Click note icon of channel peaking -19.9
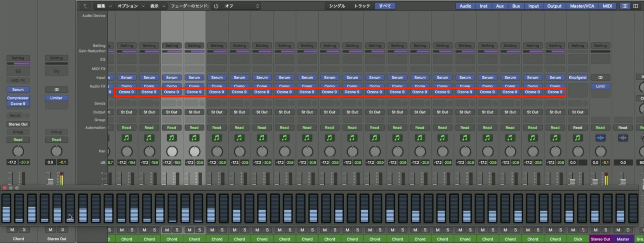This screenshot has width=644, height=243. [x=149, y=138]
